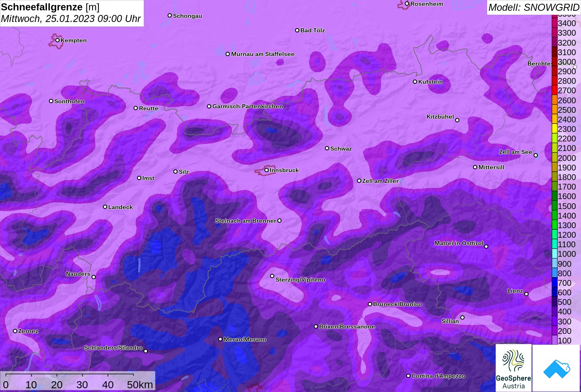581x392 pixels.
Task: Select the Matrei in Osttirol marker
Action: [x=486, y=246]
